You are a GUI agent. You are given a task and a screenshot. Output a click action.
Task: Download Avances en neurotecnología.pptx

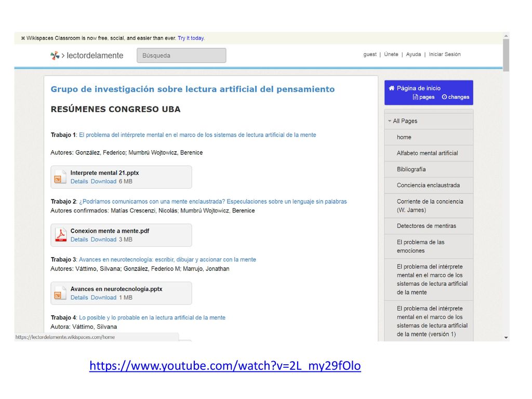point(103,298)
